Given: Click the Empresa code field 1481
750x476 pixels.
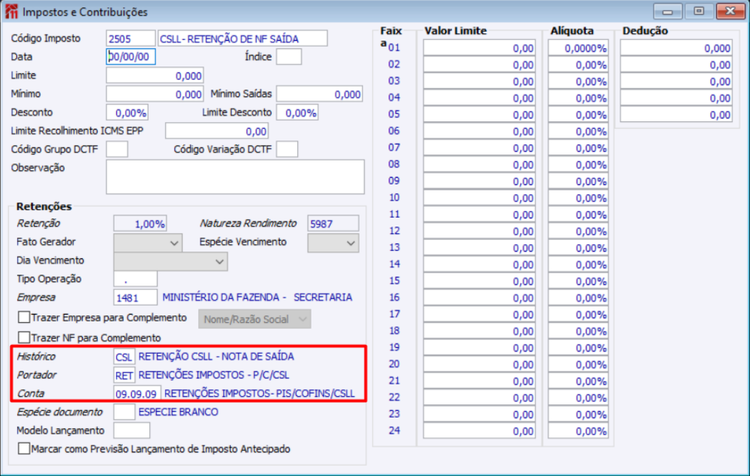Looking at the screenshot, I should [x=135, y=298].
